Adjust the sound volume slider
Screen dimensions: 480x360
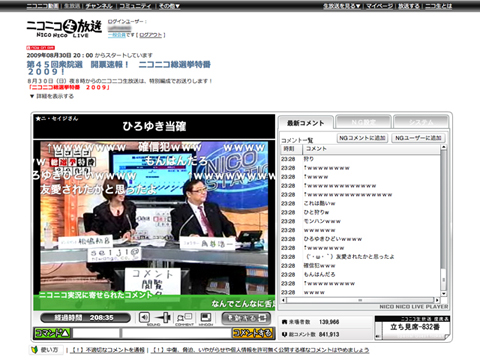tap(163, 317)
